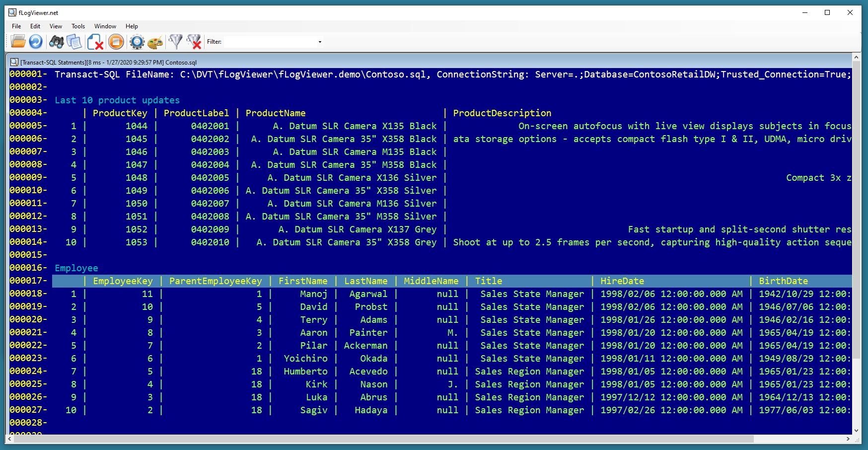
Task: Click the document tab's magnifier icon
Action: click(x=14, y=62)
